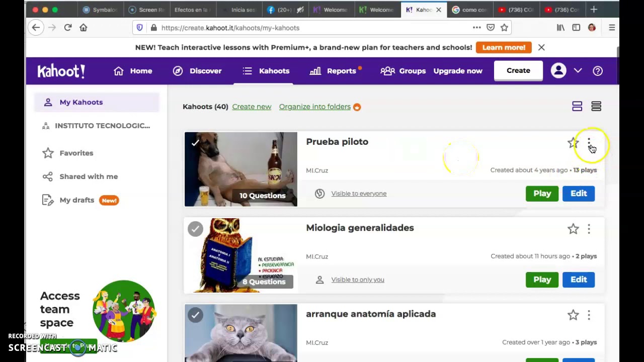Open the help question mark icon

598,71
